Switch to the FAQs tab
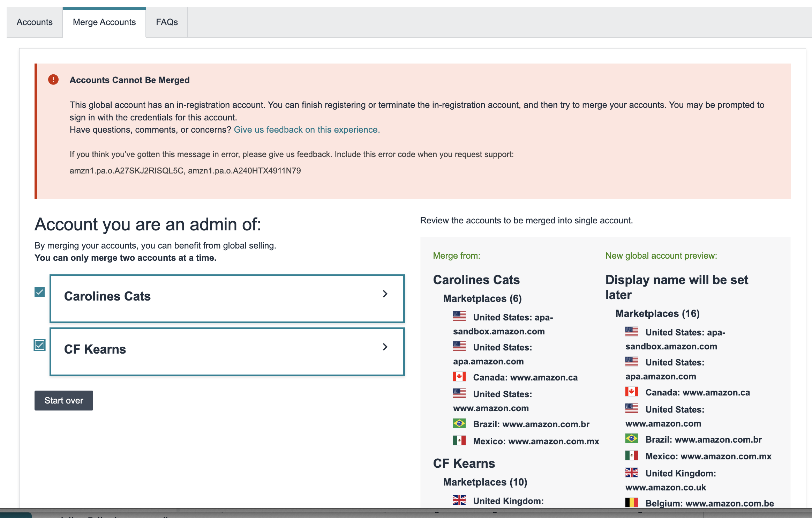 pos(167,22)
